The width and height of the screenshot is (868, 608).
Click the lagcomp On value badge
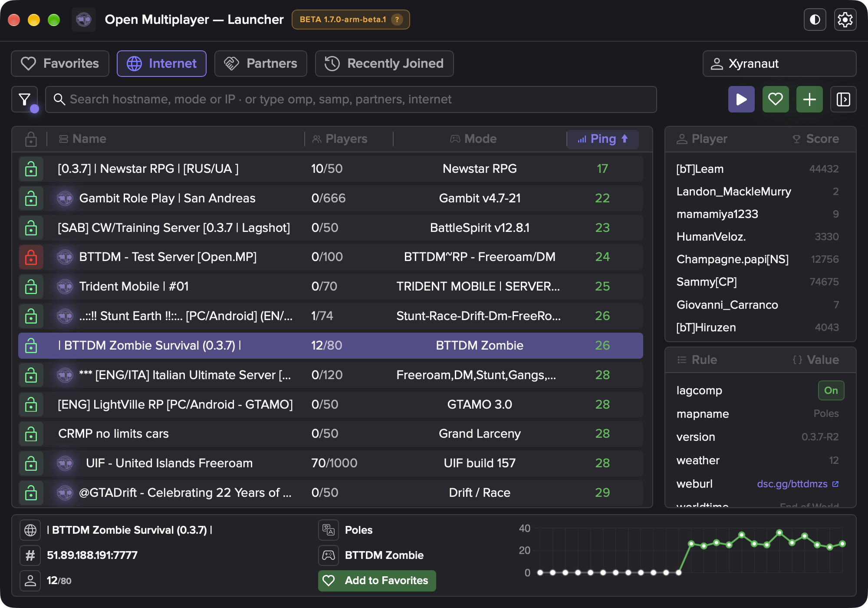(x=831, y=390)
